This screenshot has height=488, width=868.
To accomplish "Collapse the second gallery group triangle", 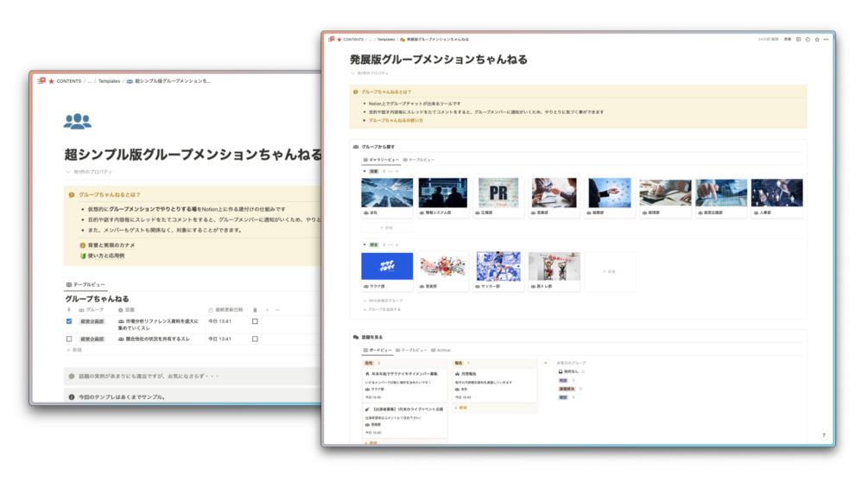I will point(364,244).
